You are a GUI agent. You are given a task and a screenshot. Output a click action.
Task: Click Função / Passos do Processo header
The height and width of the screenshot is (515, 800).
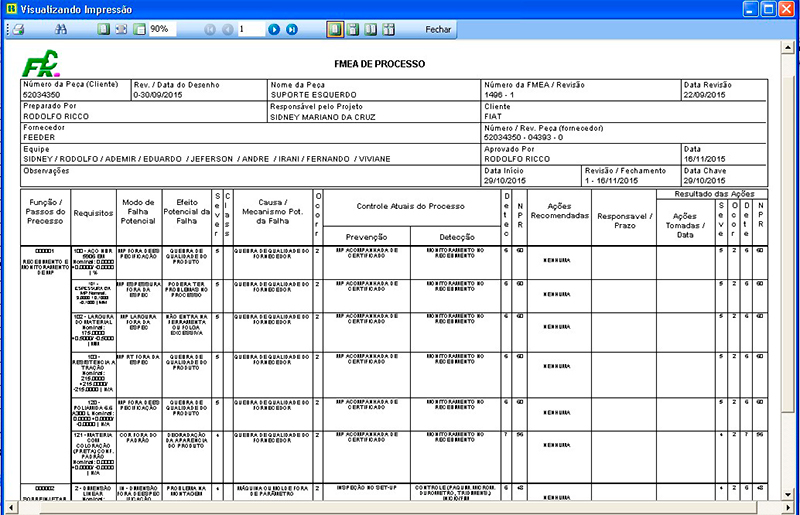(x=45, y=211)
